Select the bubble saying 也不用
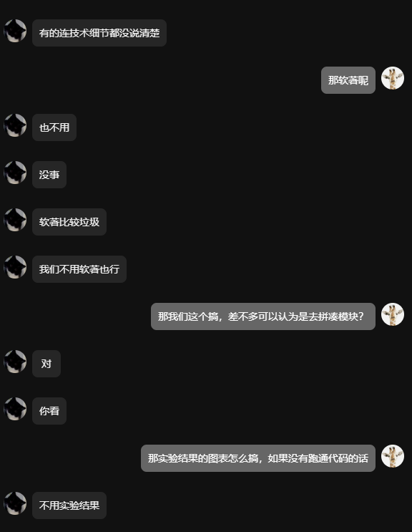The height and width of the screenshot is (532, 412). click(54, 127)
